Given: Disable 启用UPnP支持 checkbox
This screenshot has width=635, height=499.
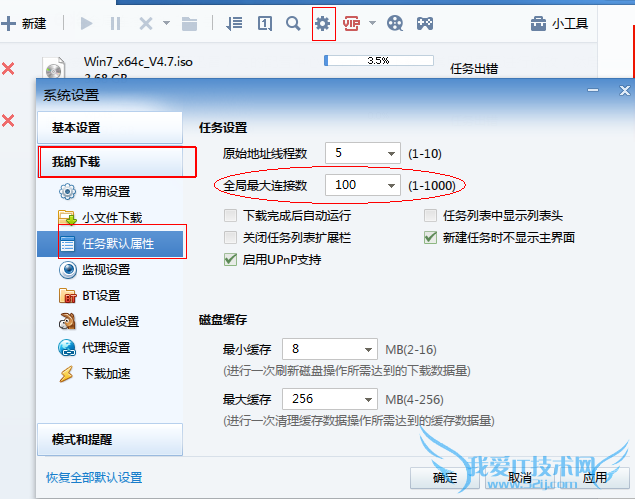Looking at the screenshot, I should tap(230, 259).
